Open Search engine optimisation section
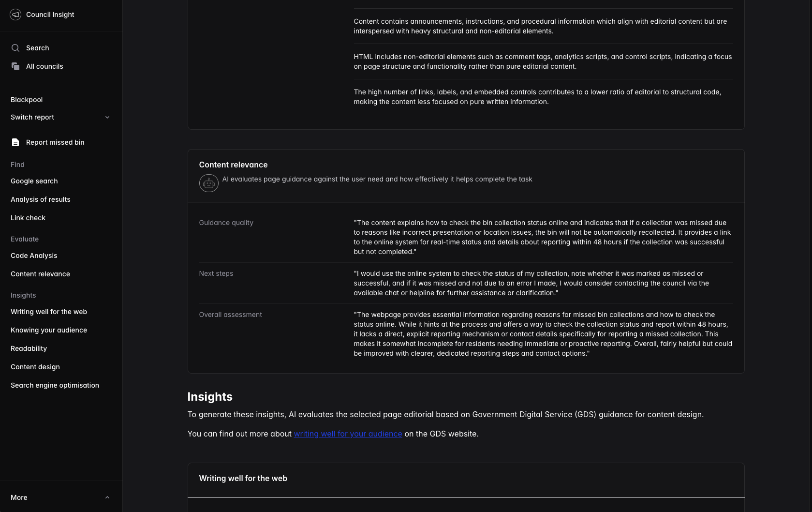Screen dimensions: 812x512 coord(55,385)
